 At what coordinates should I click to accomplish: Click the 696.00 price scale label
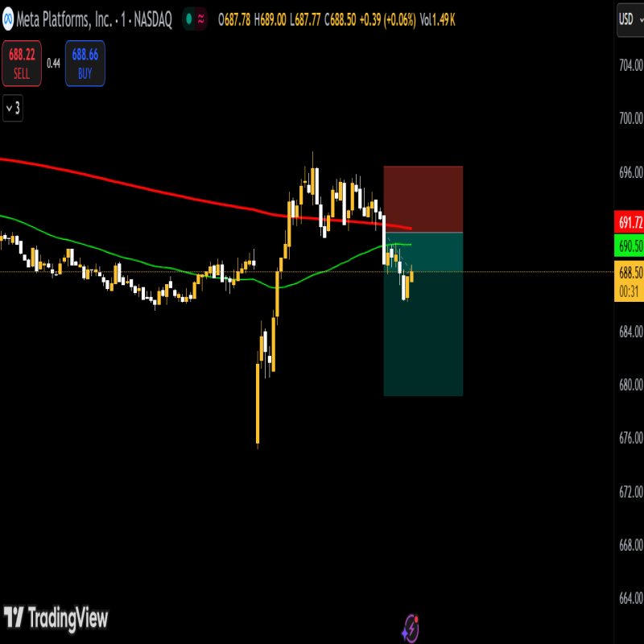[631, 172]
